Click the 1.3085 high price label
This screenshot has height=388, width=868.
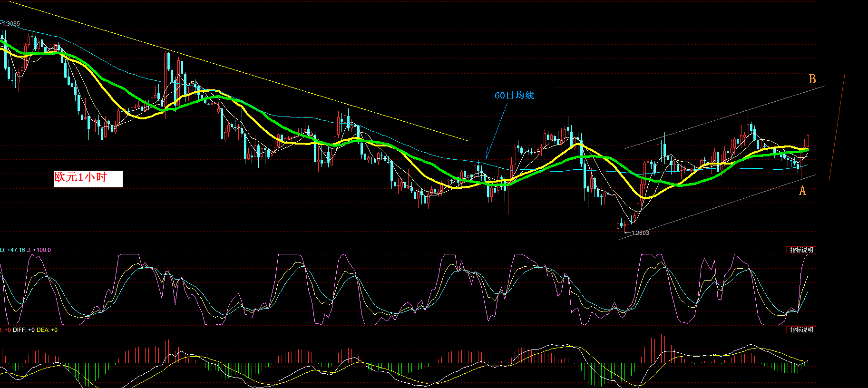tap(11, 24)
